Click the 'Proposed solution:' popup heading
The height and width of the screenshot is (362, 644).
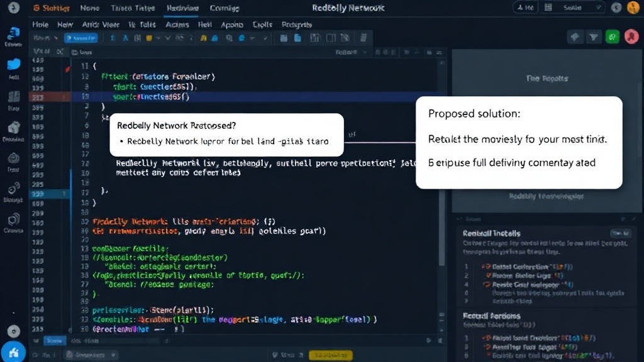[x=474, y=114]
